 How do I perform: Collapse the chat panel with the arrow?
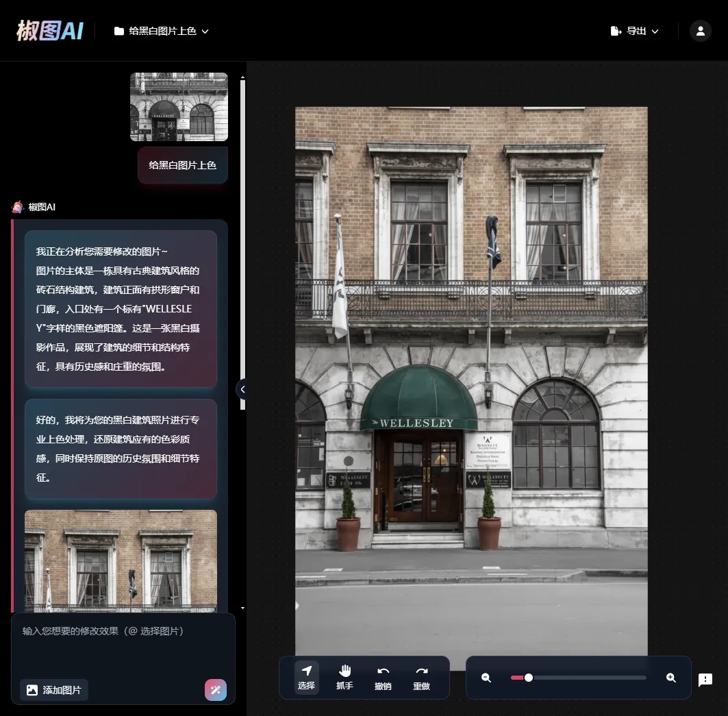coord(242,389)
